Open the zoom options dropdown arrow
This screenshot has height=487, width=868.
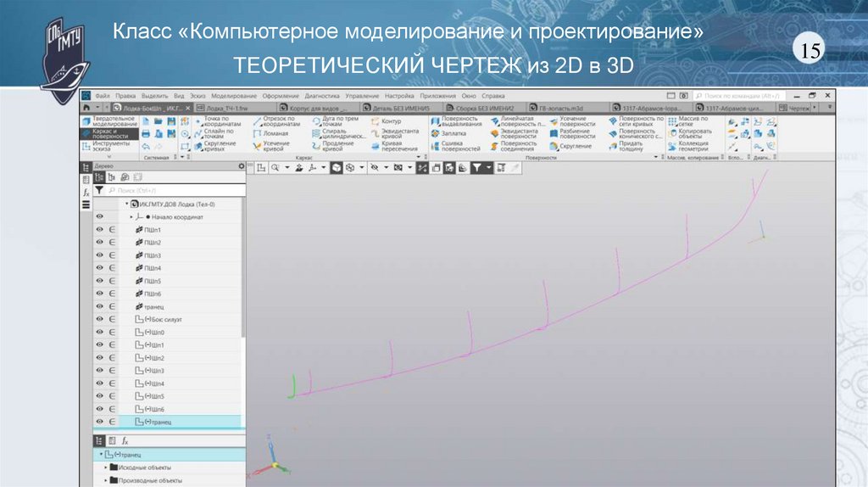point(287,167)
